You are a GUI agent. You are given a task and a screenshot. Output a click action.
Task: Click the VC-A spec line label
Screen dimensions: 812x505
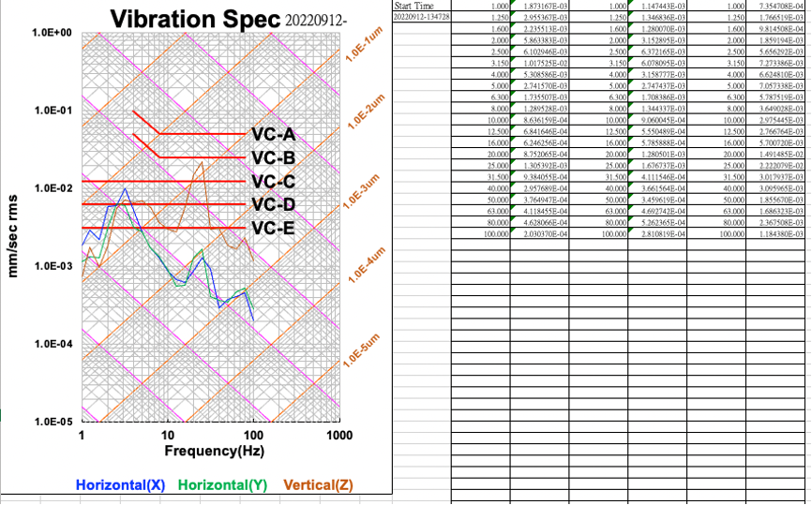click(x=274, y=135)
